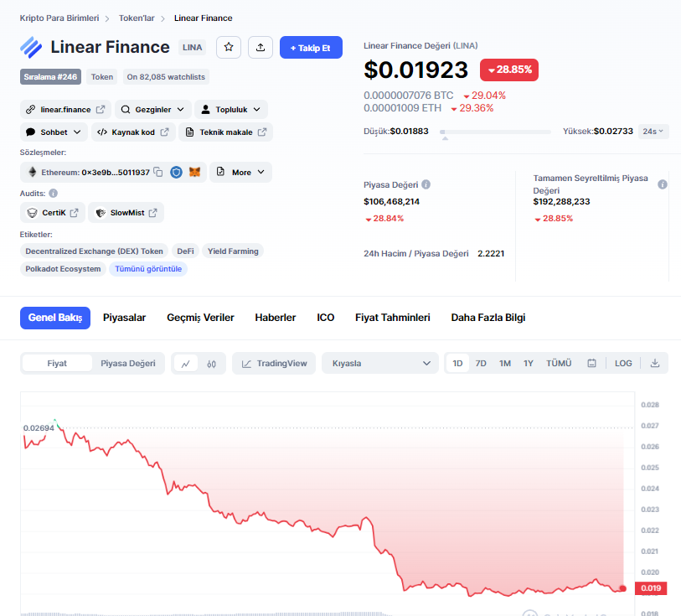This screenshot has width=681, height=616.
Task: Expand the Gezginler dropdown
Action: [x=152, y=109]
